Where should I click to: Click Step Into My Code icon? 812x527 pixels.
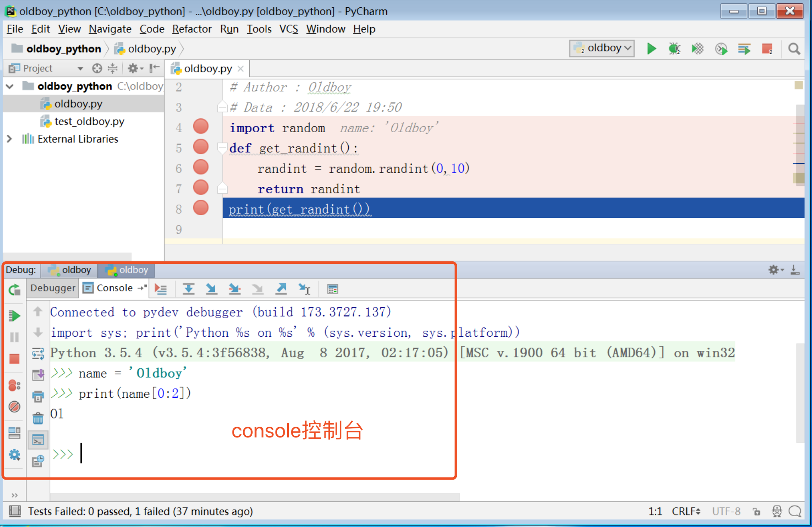tap(234, 289)
